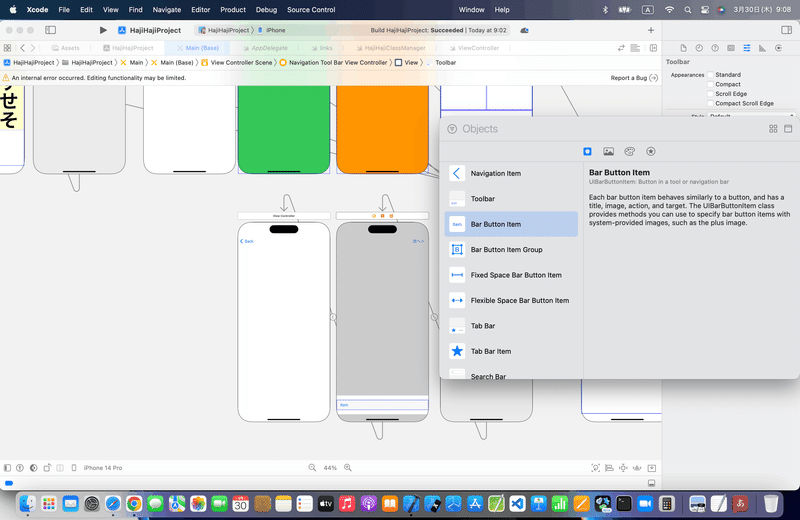Screen dimensions: 800x520
Task: Open the 44% zoom level menu
Action: tap(330, 467)
